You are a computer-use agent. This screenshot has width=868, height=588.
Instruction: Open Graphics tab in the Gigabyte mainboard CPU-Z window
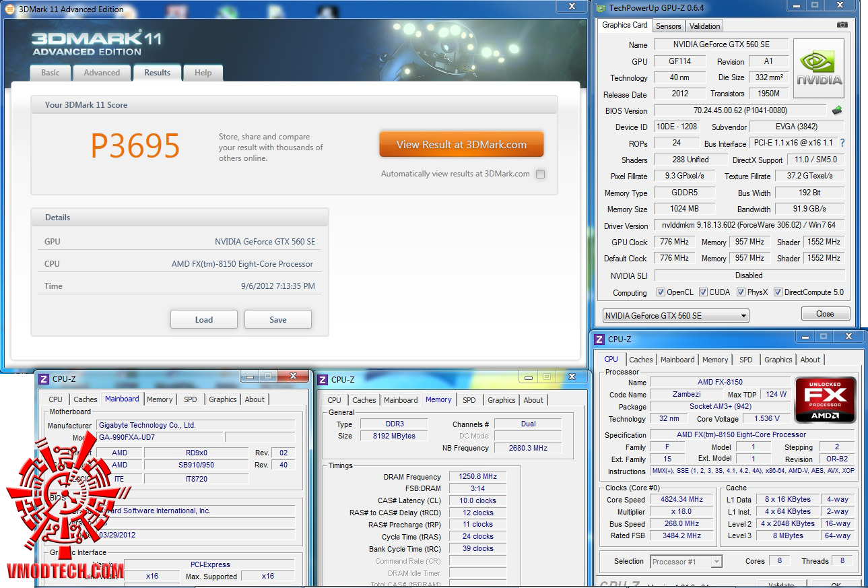point(223,399)
